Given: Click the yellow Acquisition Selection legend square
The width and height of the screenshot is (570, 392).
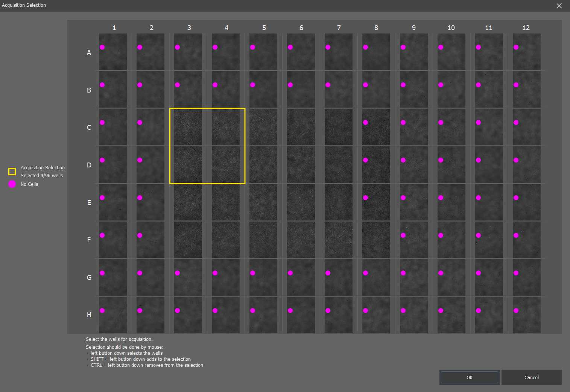Looking at the screenshot, I should [12, 171].
